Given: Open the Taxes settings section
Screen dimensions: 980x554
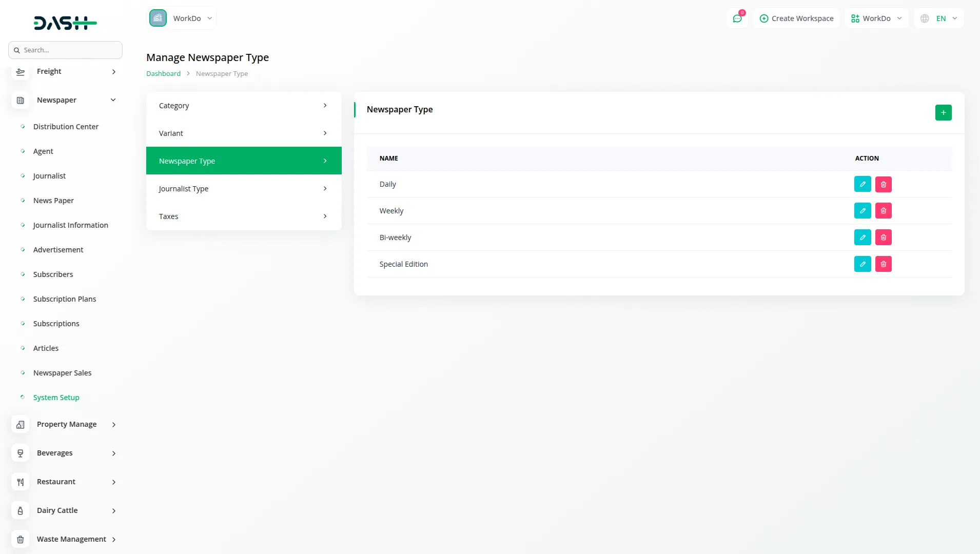Looking at the screenshot, I should pyautogui.click(x=243, y=216).
